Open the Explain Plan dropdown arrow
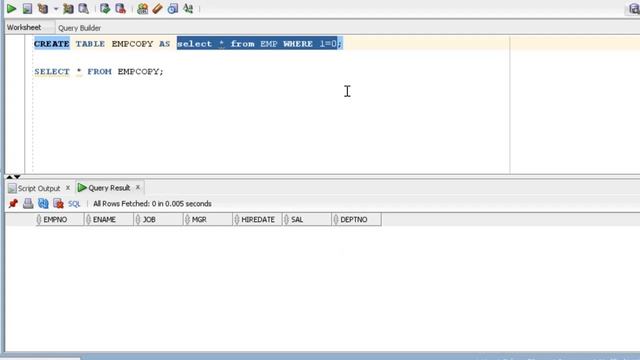The image size is (640, 360). tap(56, 9)
